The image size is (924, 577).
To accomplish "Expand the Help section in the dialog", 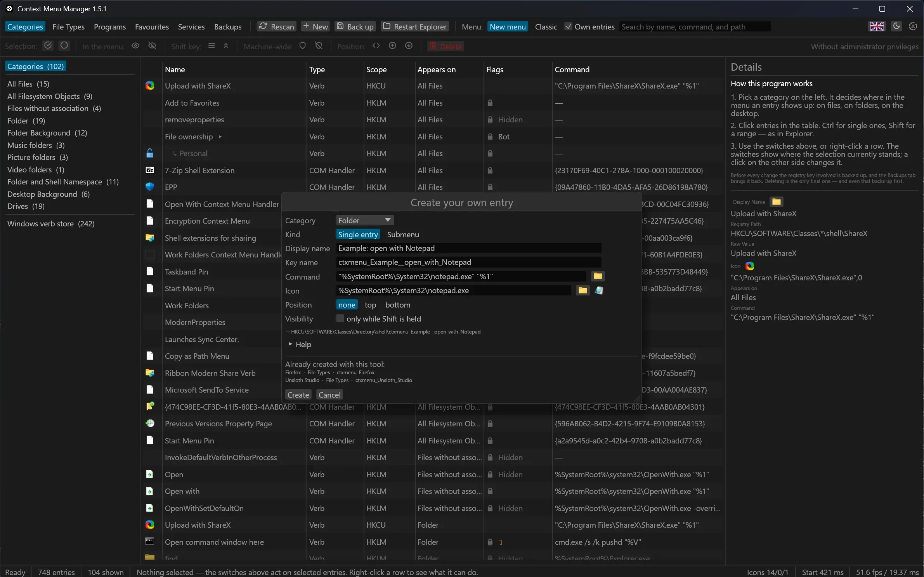I will 300,344.
